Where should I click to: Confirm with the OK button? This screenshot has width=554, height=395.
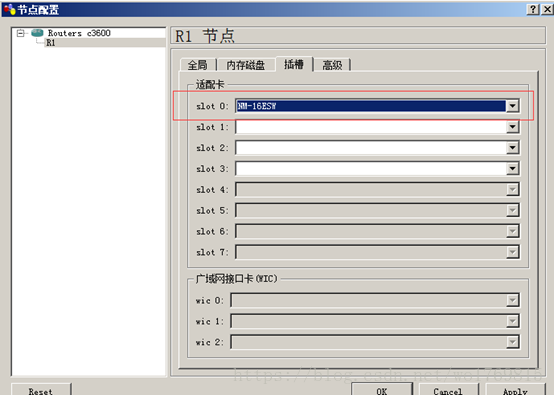click(382, 389)
